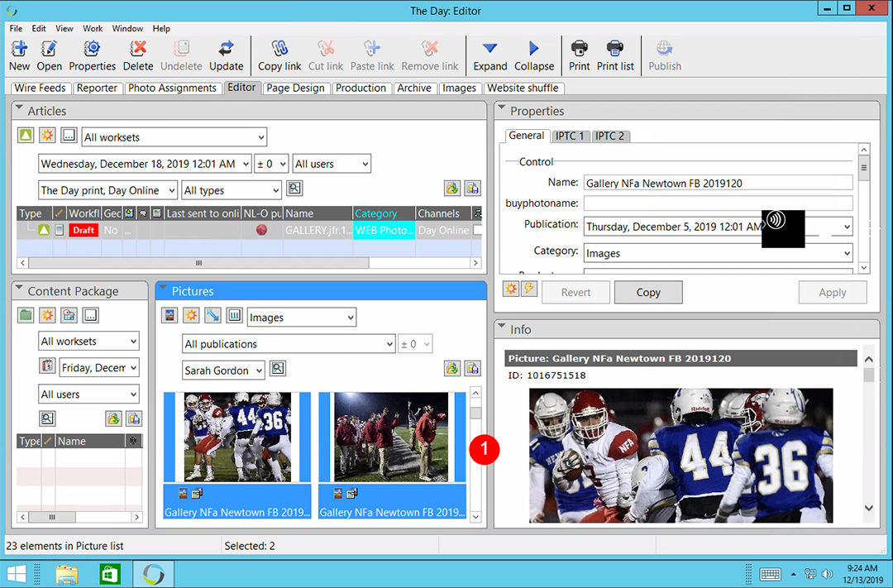Viewport: 893px width, 588px height.
Task: Click the orange sun icon in Content Package
Action: coord(47,315)
